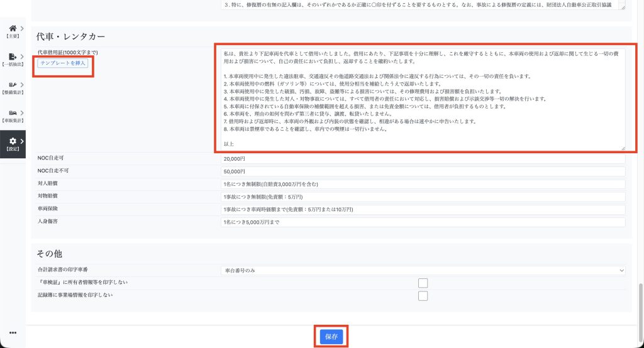
Task: Click the three-dots more icon in sidebar
Action: tap(13, 333)
